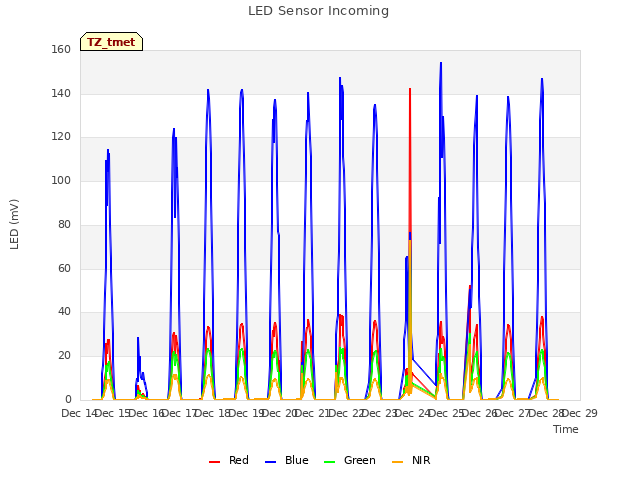Screen dimensions: 640x480
Task: Click the y-axis tick value 100
Action: [61, 180]
